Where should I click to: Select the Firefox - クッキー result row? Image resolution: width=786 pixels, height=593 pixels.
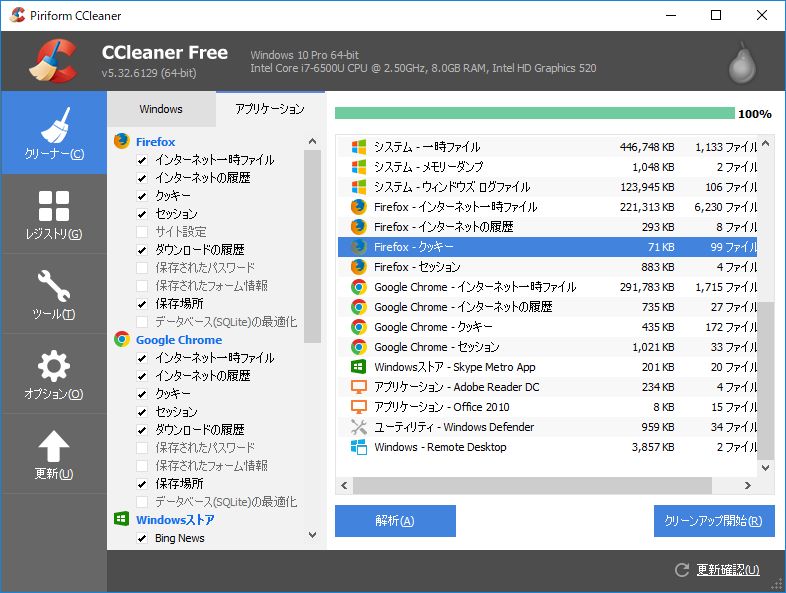tap(547, 247)
